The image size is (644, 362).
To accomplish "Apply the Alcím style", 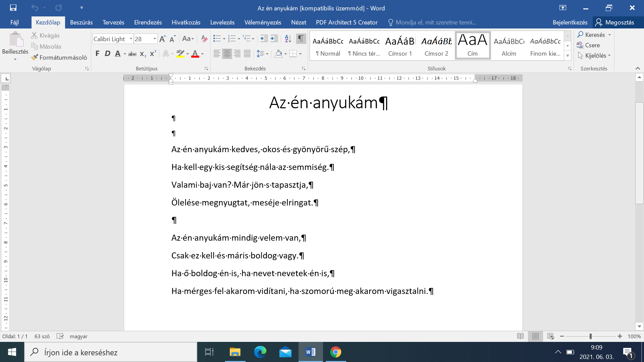I will (509, 46).
